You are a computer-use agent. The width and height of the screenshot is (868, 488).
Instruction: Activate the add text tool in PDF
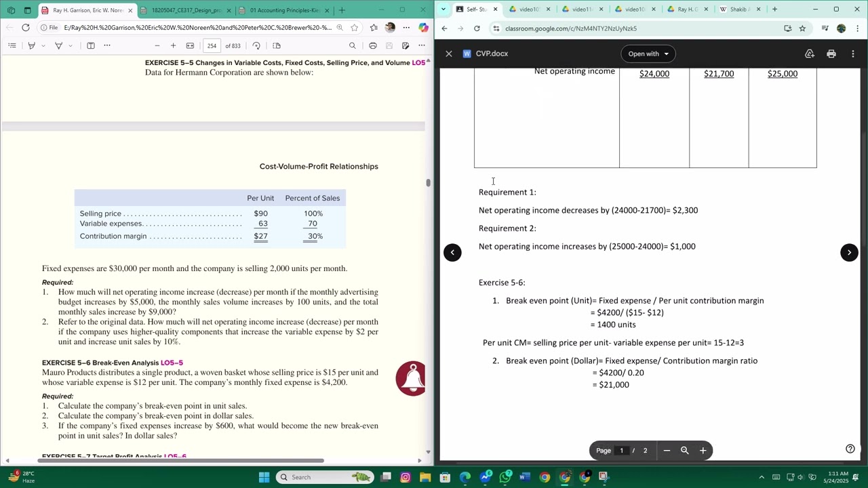(x=91, y=45)
